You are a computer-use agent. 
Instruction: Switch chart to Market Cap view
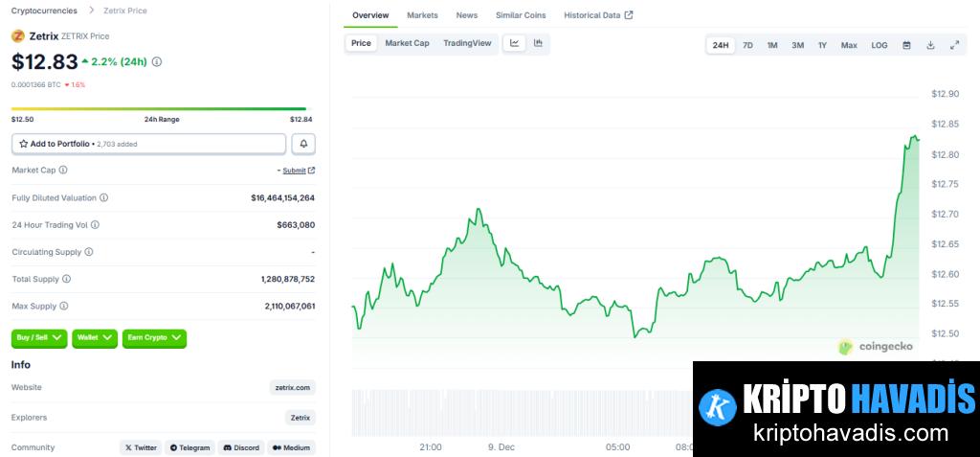(407, 43)
